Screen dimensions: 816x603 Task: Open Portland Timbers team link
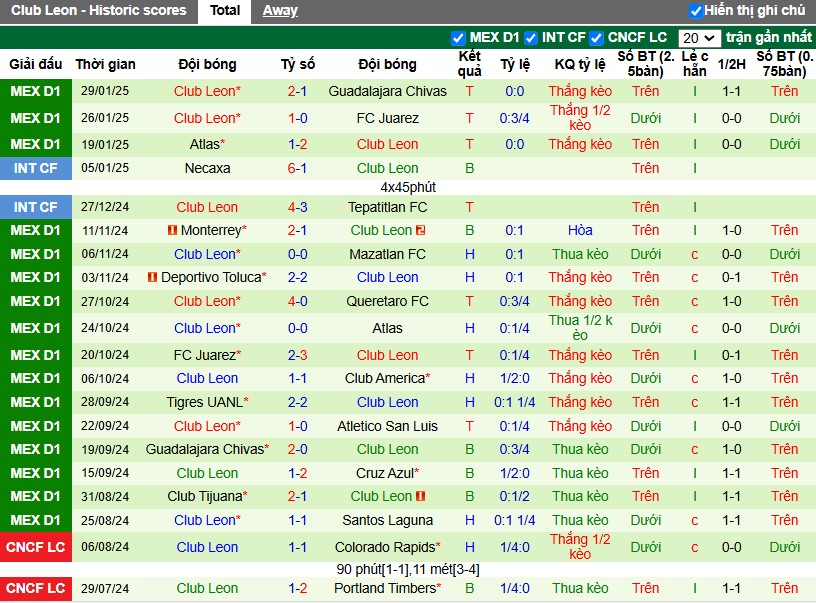tap(387, 588)
